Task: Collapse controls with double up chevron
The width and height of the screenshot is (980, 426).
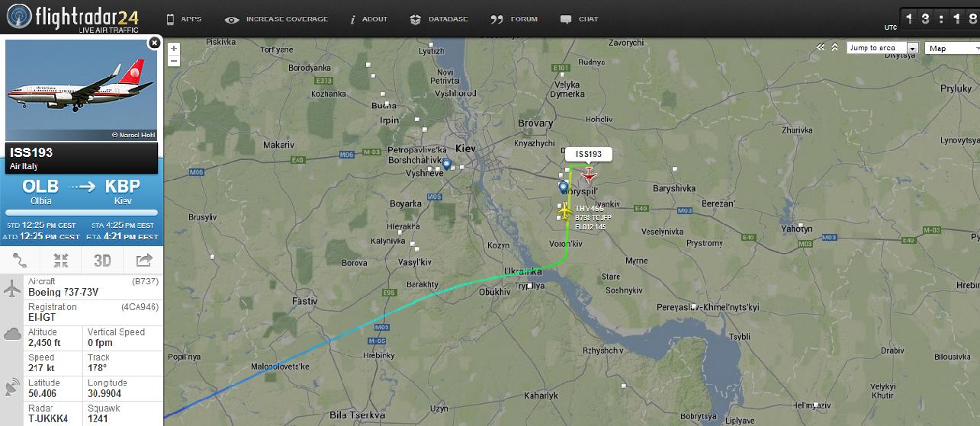Action: click(835, 47)
